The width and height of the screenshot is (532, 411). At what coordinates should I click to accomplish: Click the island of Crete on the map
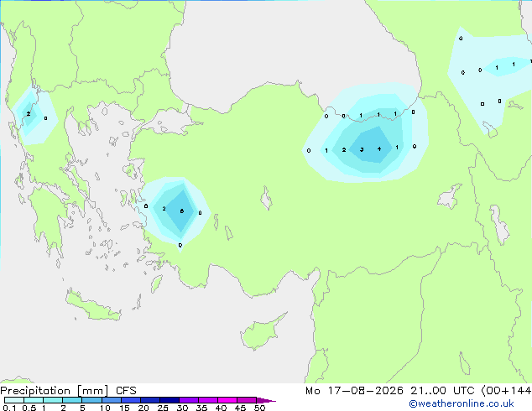(93, 306)
